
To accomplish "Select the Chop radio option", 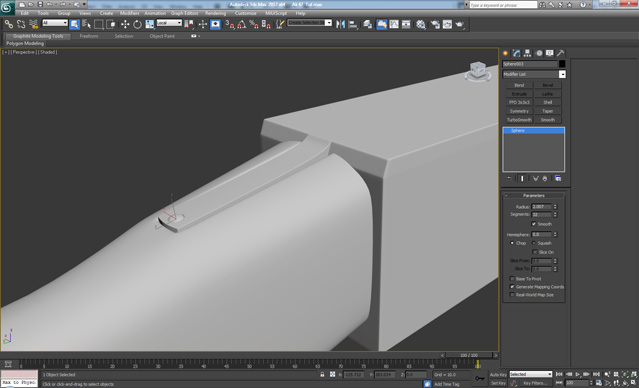I will (512, 243).
